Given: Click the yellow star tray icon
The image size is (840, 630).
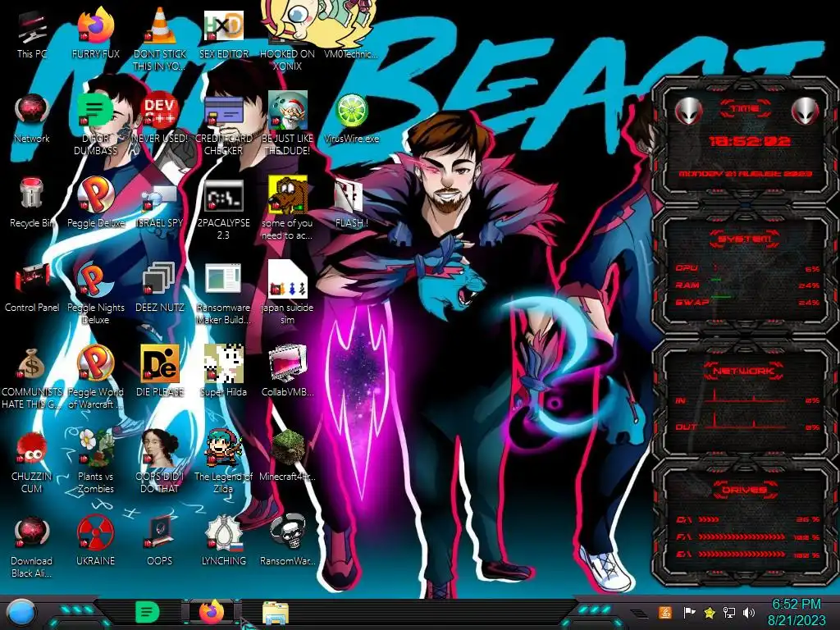Looking at the screenshot, I should (x=710, y=612).
